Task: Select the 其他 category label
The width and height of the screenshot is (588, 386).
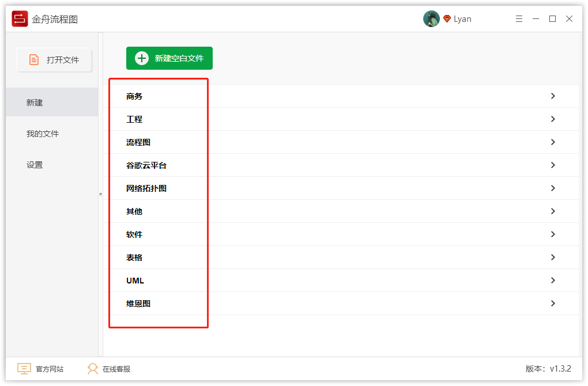Action: tap(134, 211)
